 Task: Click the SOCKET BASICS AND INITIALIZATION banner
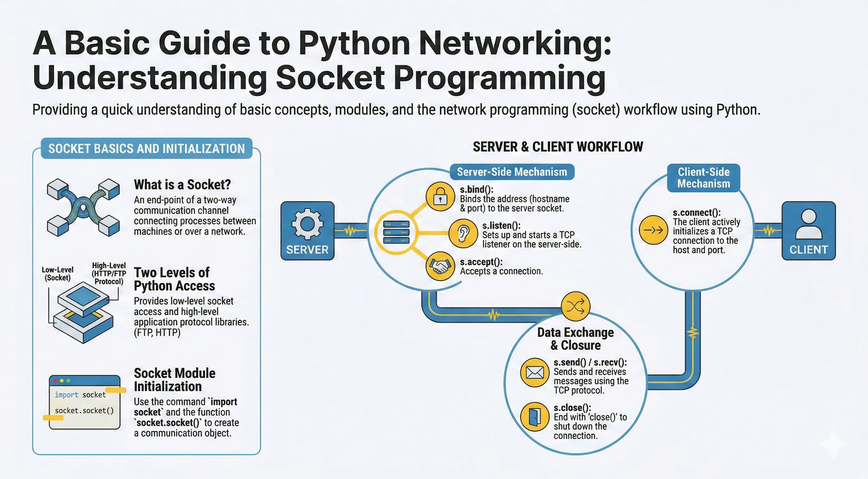tap(147, 148)
